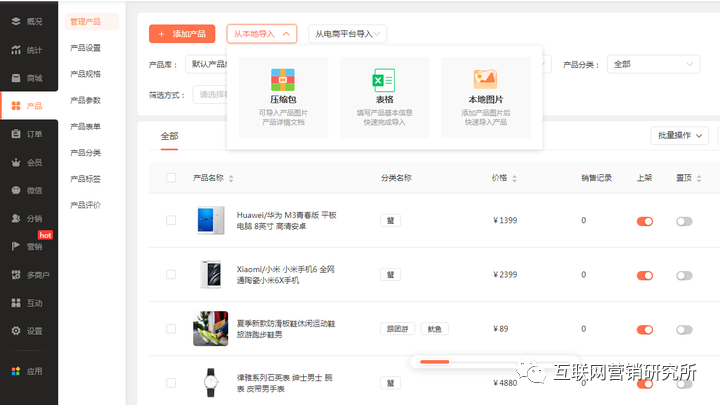Sort by 产品名称 column arrows

click(231, 178)
